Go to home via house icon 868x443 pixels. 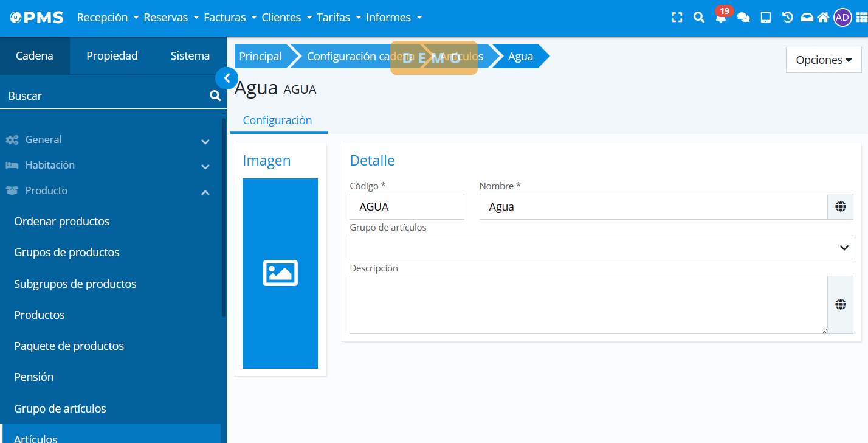point(823,18)
